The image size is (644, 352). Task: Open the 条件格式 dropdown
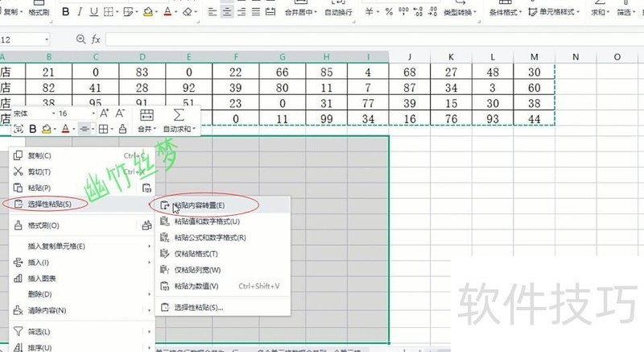[x=506, y=12]
